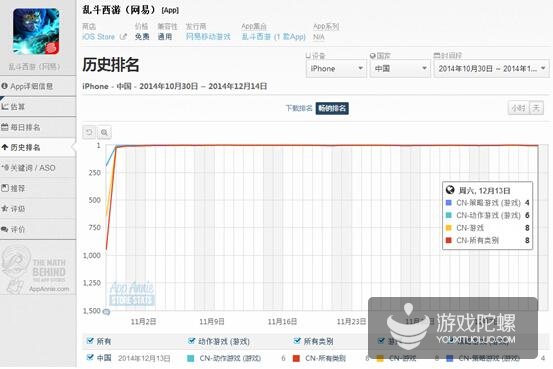Open 历史排名 in sidebar
553x369 pixels.
[38, 147]
